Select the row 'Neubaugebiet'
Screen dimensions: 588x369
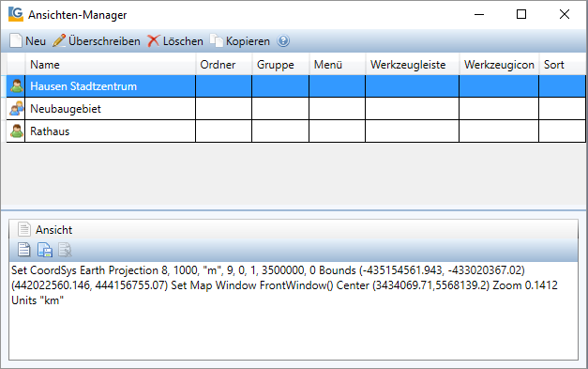(x=295, y=109)
